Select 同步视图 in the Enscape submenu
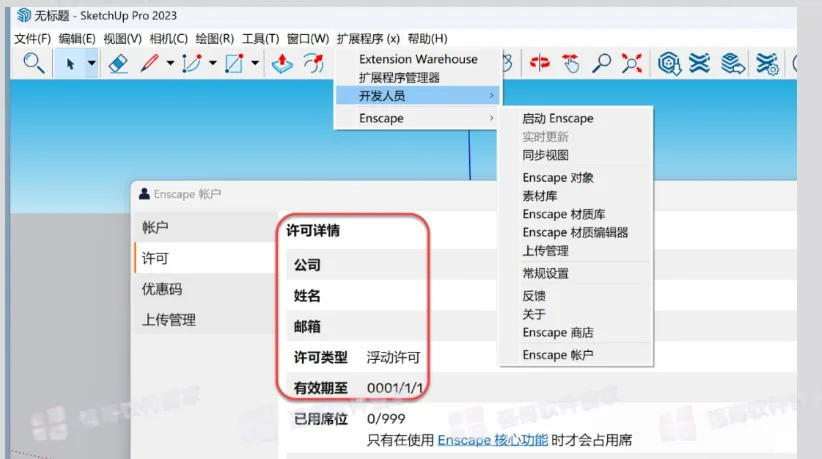 pyautogui.click(x=545, y=155)
